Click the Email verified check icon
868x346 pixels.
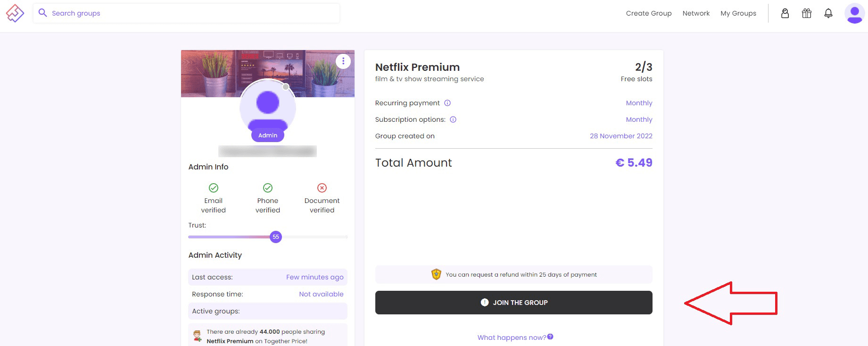tap(214, 188)
